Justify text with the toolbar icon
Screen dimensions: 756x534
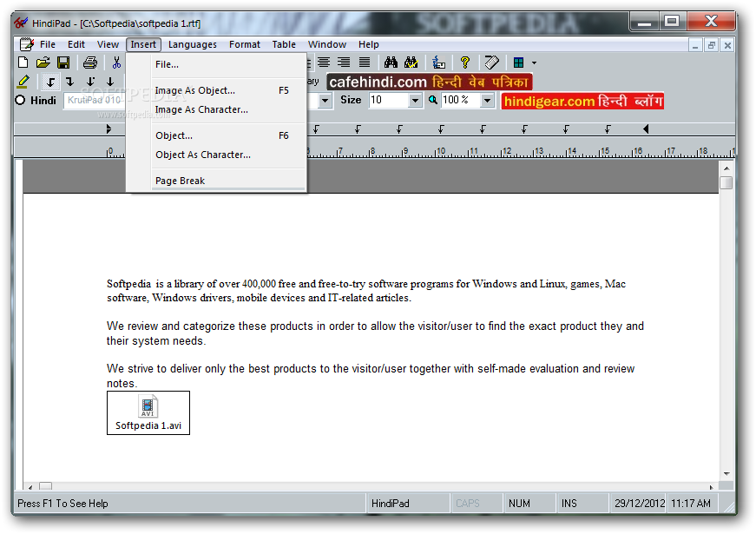click(365, 63)
